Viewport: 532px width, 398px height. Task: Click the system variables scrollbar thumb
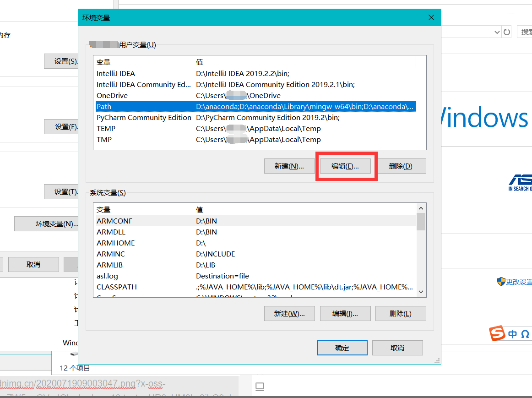tap(421, 222)
